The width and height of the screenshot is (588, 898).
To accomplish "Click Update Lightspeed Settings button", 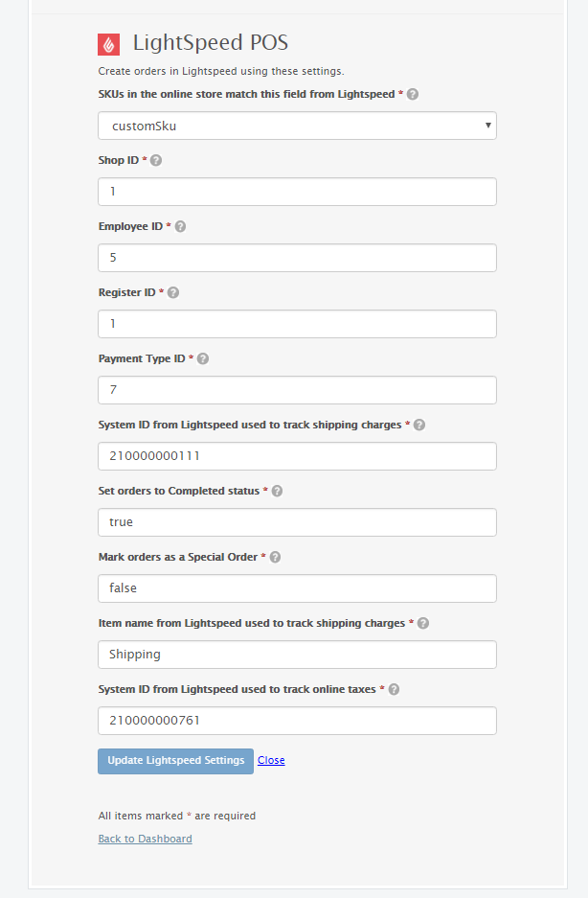I will pos(176,761).
